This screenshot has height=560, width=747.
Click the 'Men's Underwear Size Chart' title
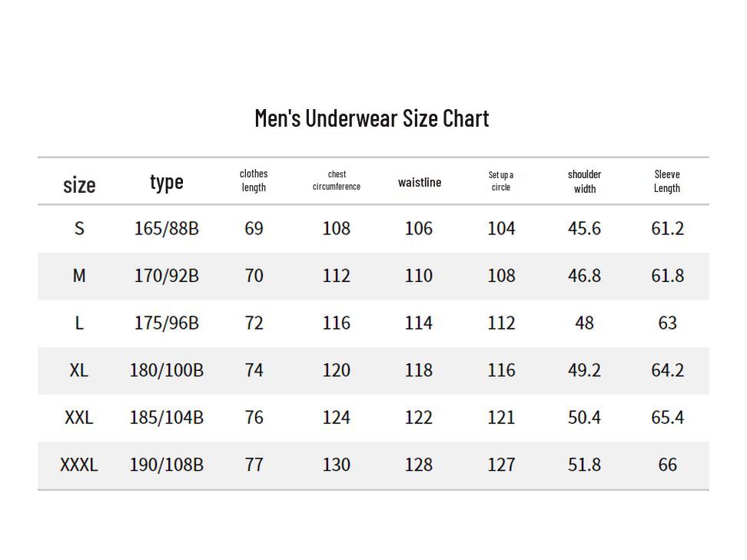pos(372,118)
